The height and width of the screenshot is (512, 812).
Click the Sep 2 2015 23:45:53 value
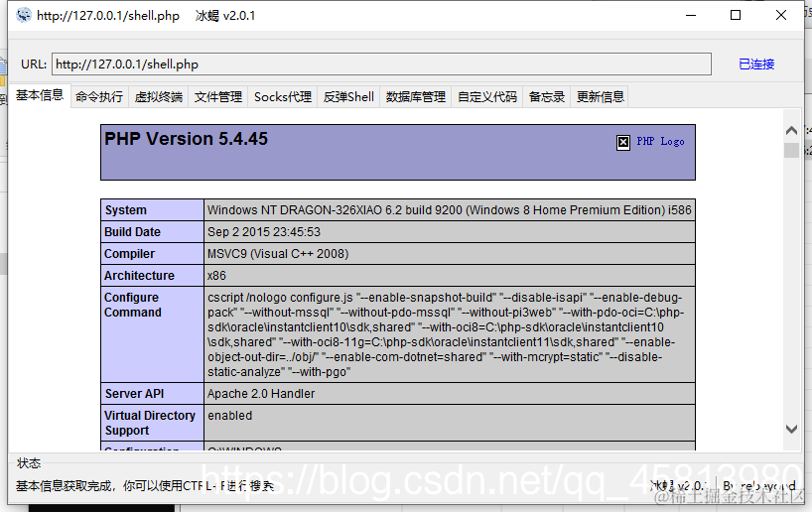[264, 232]
